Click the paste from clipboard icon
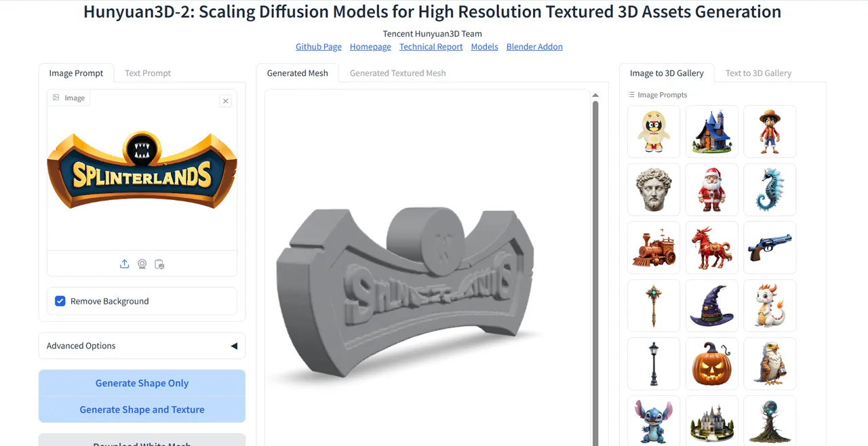The height and width of the screenshot is (446, 868). click(x=159, y=264)
